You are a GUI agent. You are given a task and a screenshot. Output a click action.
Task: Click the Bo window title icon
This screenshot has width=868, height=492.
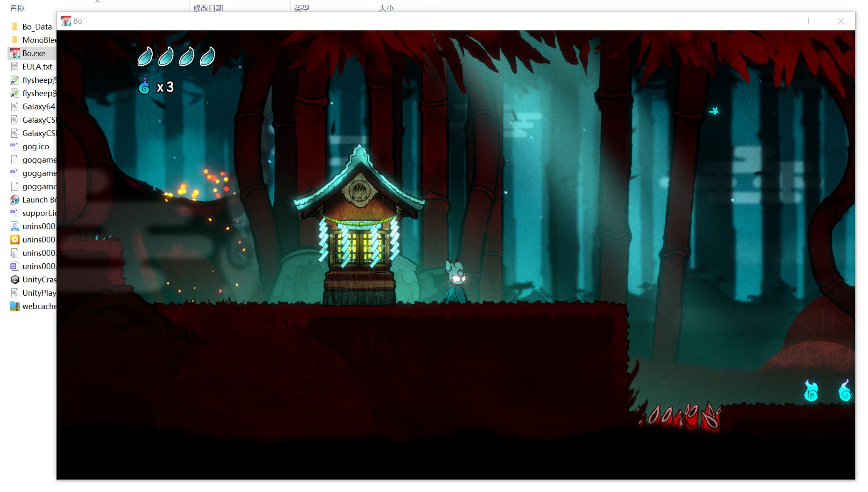coord(66,21)
